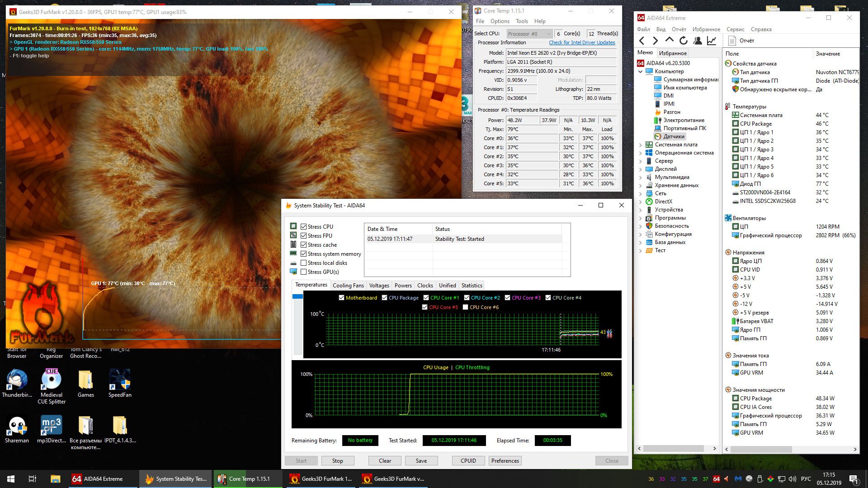This screenshot has width=868, height=488.
Task: Click the AIDA64 refresh toolbar icon
Action: click(x=683, y=41)
